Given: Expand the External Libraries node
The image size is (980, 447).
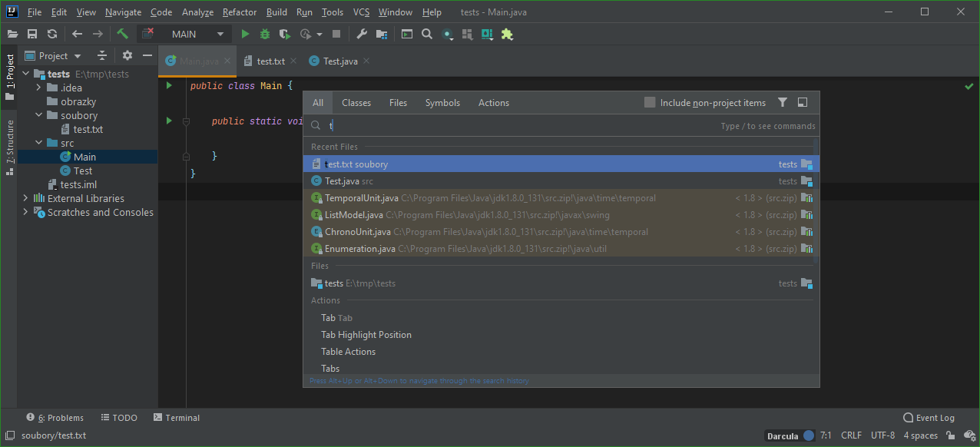Looking at the screenshot, I should point(25,198).
